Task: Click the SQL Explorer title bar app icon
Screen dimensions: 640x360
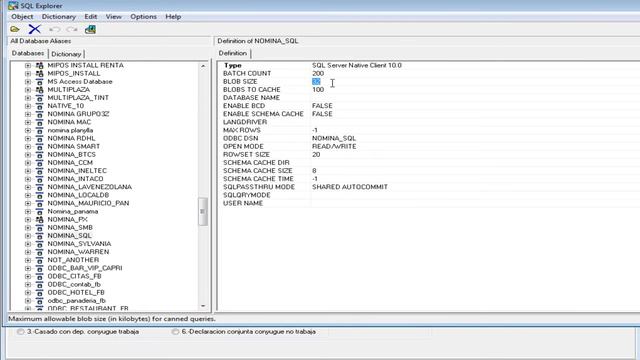Action: [x=13, y=6]
